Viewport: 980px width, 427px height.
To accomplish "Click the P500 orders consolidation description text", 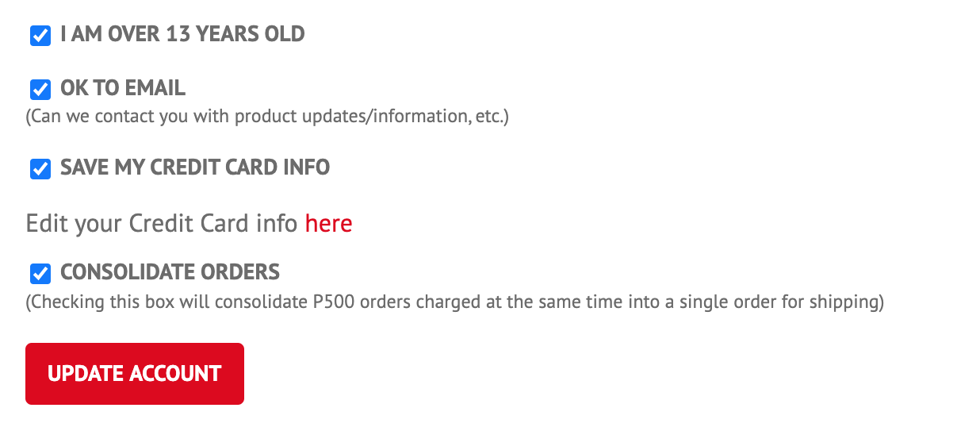I will point(454,302).
